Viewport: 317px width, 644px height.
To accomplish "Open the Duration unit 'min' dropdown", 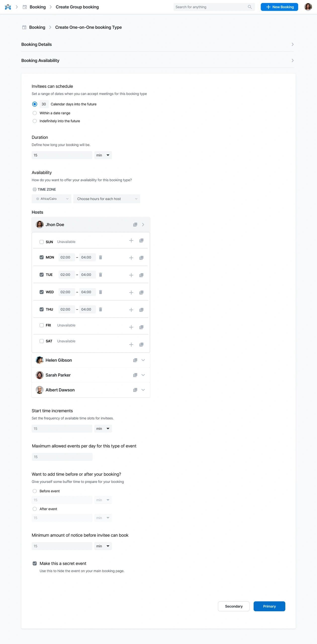I will pyautogui.click(x=103, y=155).
